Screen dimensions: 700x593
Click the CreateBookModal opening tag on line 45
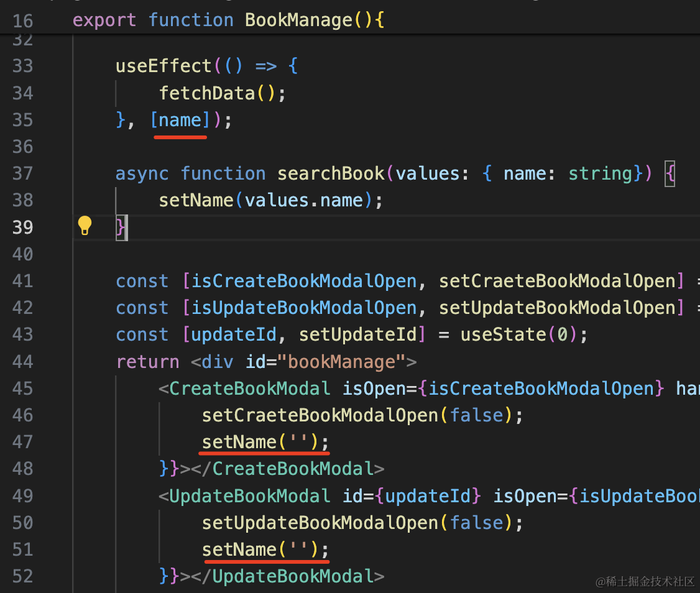click(x=249, y=388)
